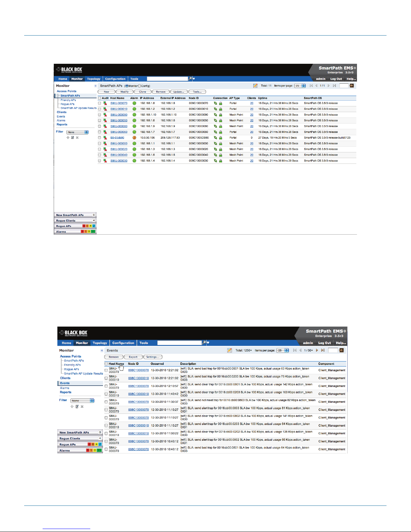Go to the first page of the Events list

click(x=295, y=350)
